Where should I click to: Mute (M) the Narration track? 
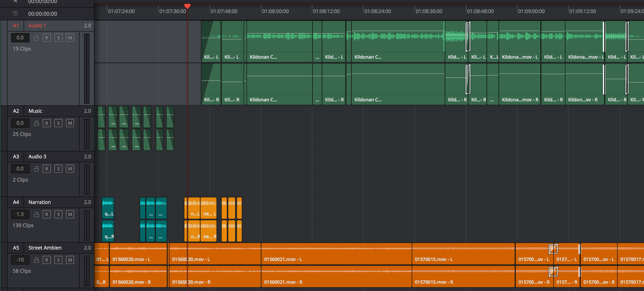(x=70, y=215)
